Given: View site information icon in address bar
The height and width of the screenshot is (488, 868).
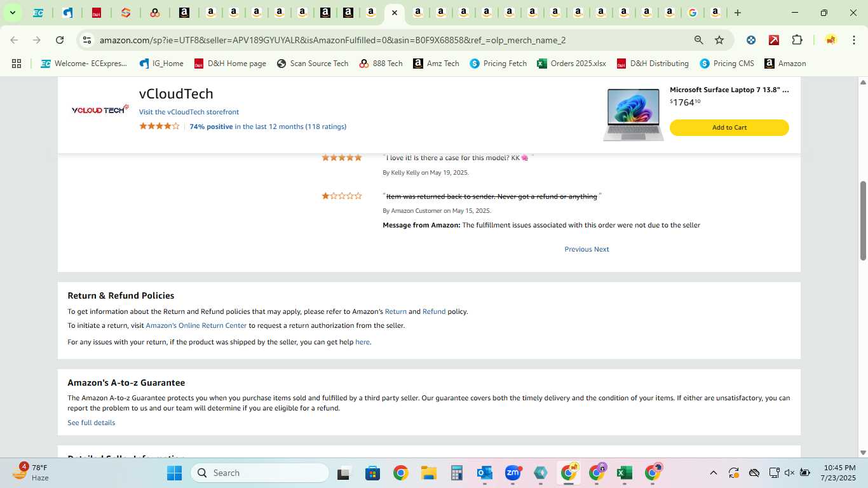Looking at the screenshot, I should 87,40.
